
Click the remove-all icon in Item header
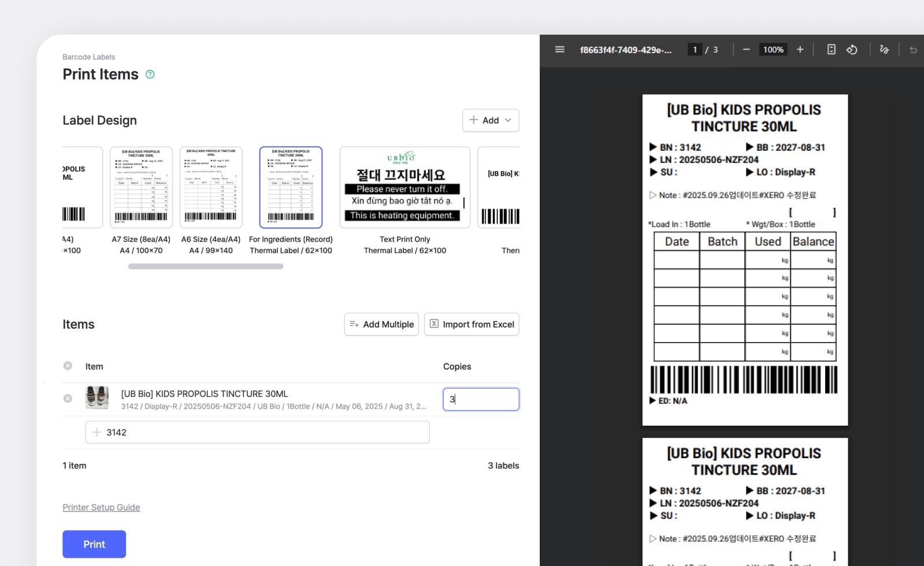point(68,366)
